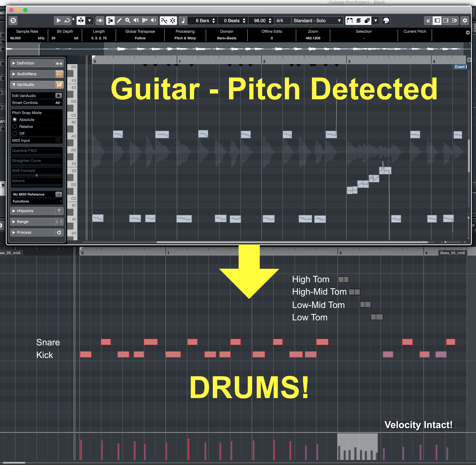Select the Draw pencil tool
This screenshot has height=465, width=476.
point(119,20)
